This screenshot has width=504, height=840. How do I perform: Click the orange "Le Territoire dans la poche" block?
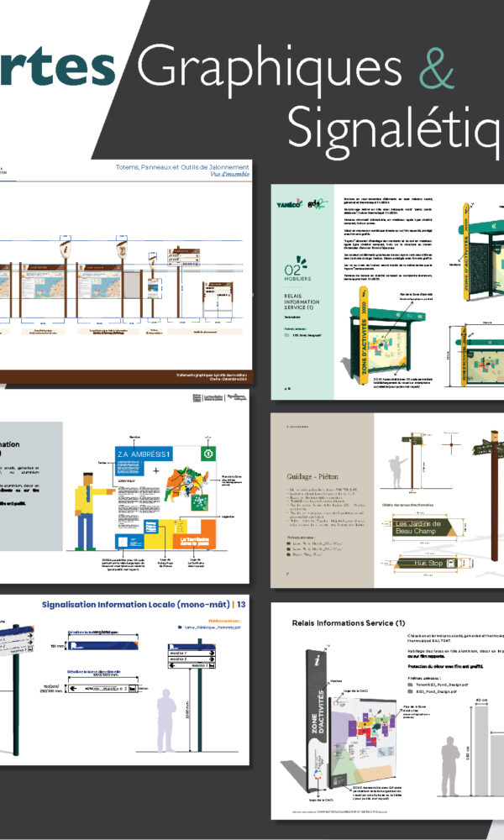(x=194, y=542)
